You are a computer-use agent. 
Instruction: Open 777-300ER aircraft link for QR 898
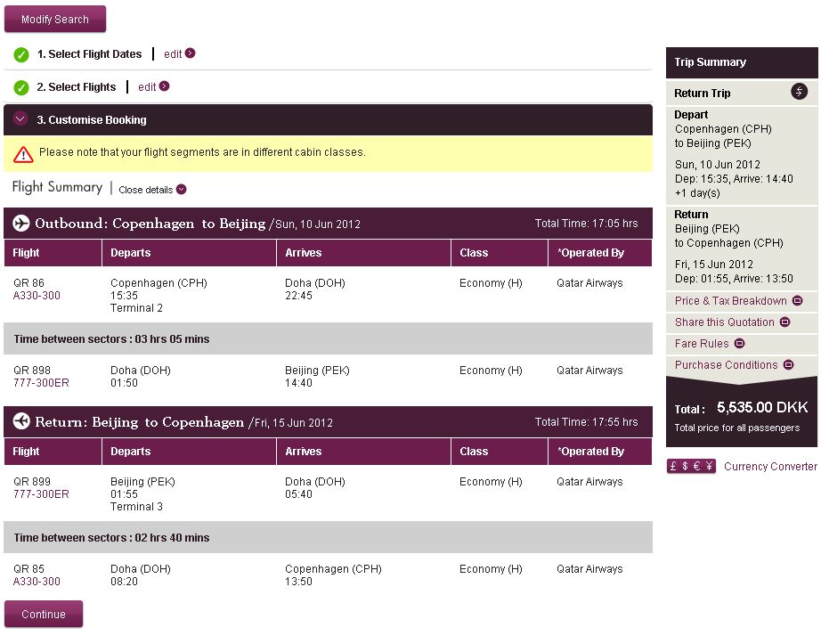click(x=41, y=383)
